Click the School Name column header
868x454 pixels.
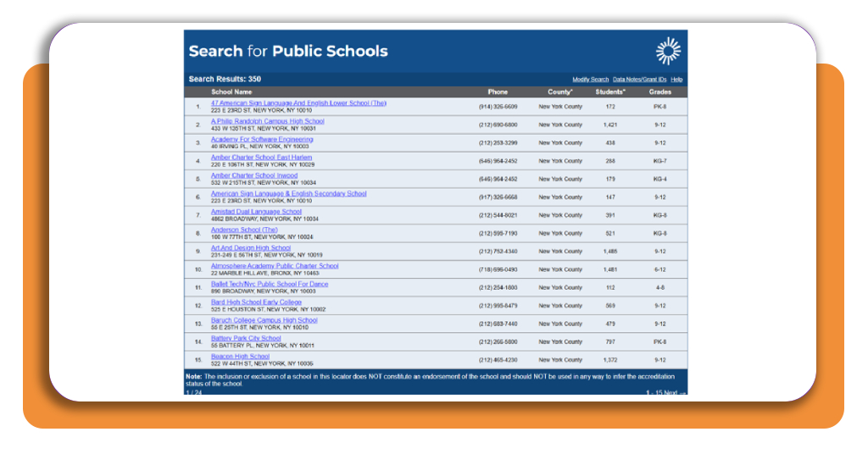[x=231, y=91]
